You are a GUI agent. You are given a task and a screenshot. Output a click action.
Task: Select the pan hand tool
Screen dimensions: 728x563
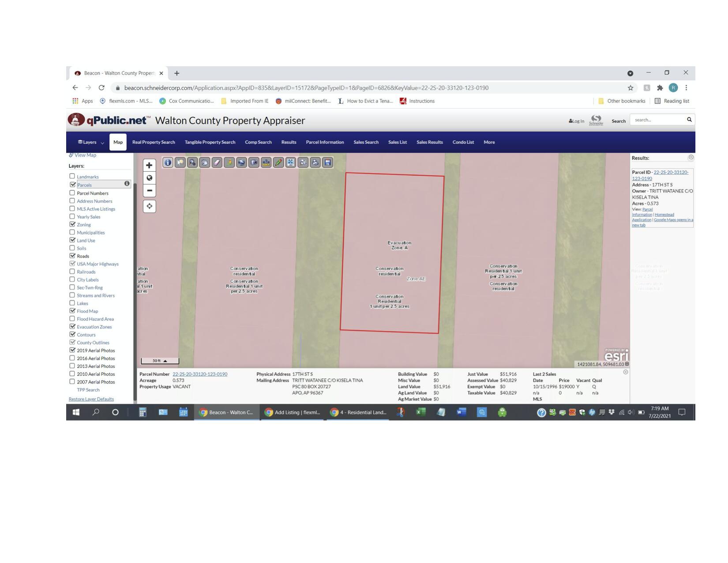pos(205,162)
